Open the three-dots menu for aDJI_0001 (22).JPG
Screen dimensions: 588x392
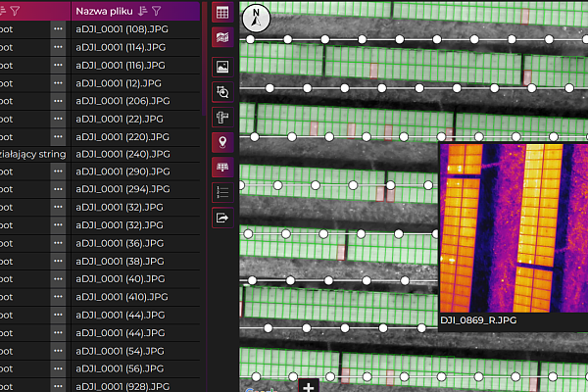click(58, 119)
